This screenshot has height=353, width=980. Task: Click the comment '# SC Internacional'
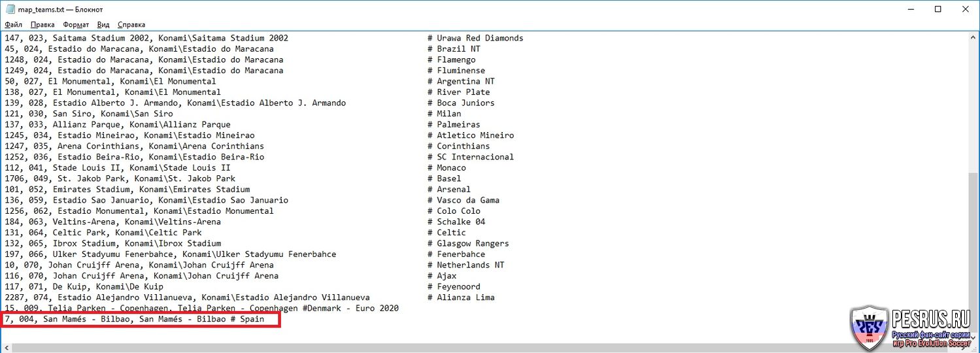(471, 157)
